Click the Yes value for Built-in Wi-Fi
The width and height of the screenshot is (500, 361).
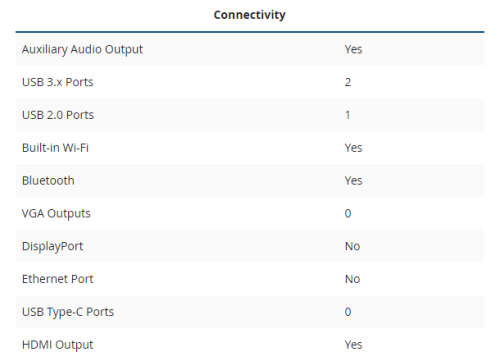tap(353, 148)
